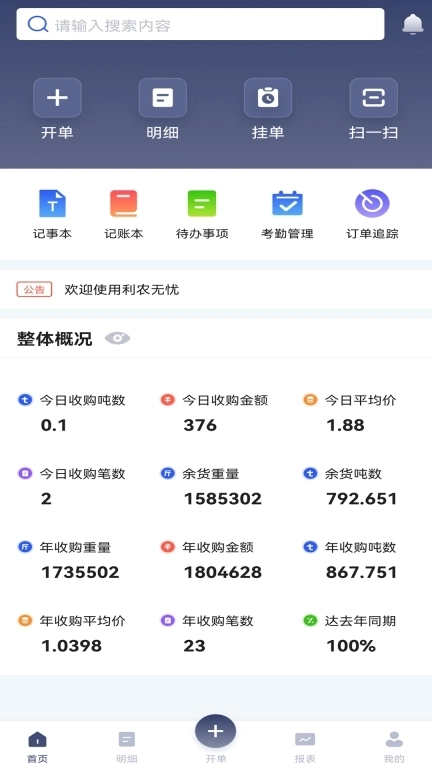Image resolution: width=432 pixels, height=768 pixels.
Task: Click the 达去年同期 percent icon
Action: tap(310, 621)
